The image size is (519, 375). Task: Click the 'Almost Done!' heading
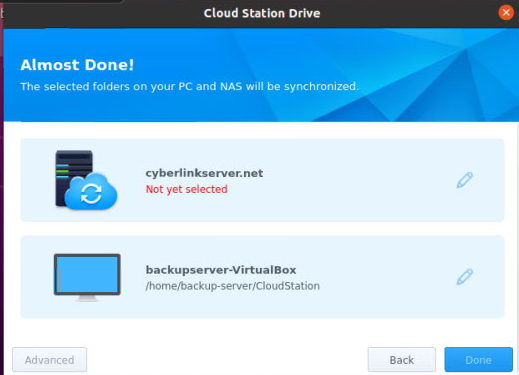(x=77, y=65)
